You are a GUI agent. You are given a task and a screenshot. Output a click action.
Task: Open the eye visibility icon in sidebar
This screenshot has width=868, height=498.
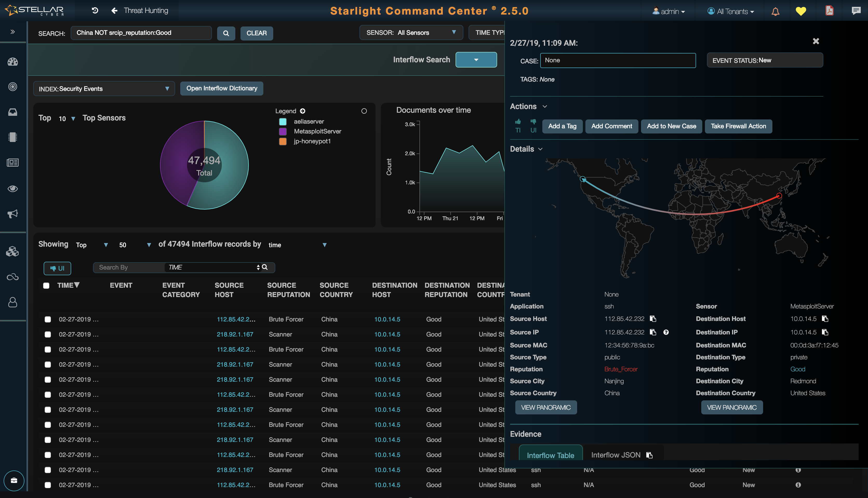(13, 189)
